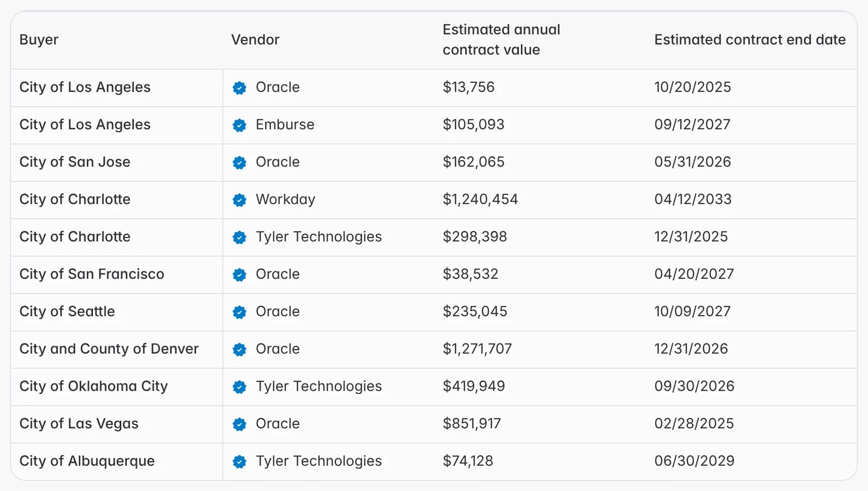Click Oracle vendor in Seattle row
The image size is (868, 491).
coord(277,311)
